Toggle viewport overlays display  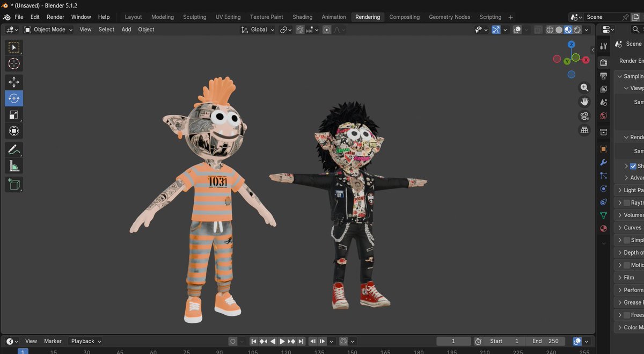tap(517, 30)
